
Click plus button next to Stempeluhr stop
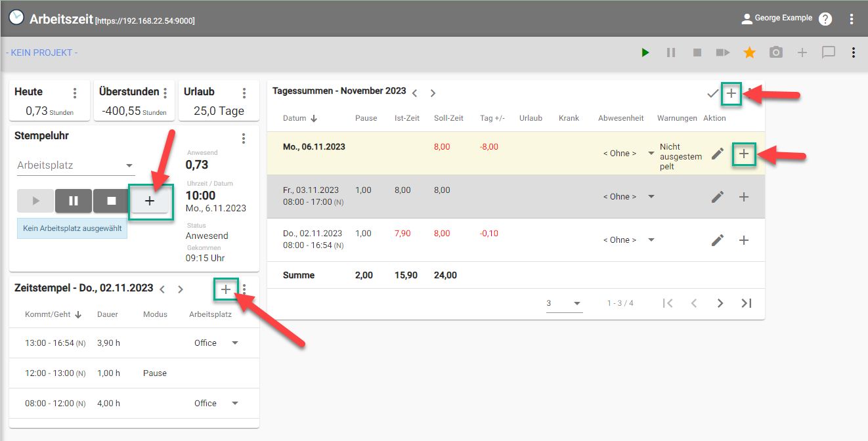click(150, 201)
